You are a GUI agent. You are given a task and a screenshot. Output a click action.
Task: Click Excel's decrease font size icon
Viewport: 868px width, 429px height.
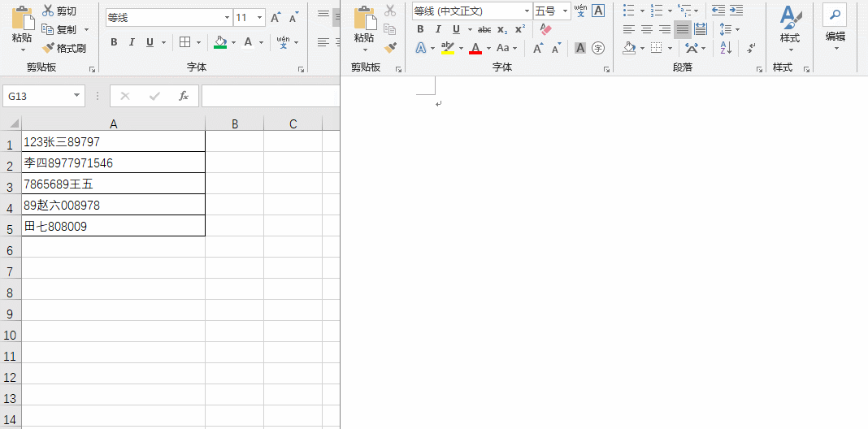pyautogui.click(x=294, y=18)
